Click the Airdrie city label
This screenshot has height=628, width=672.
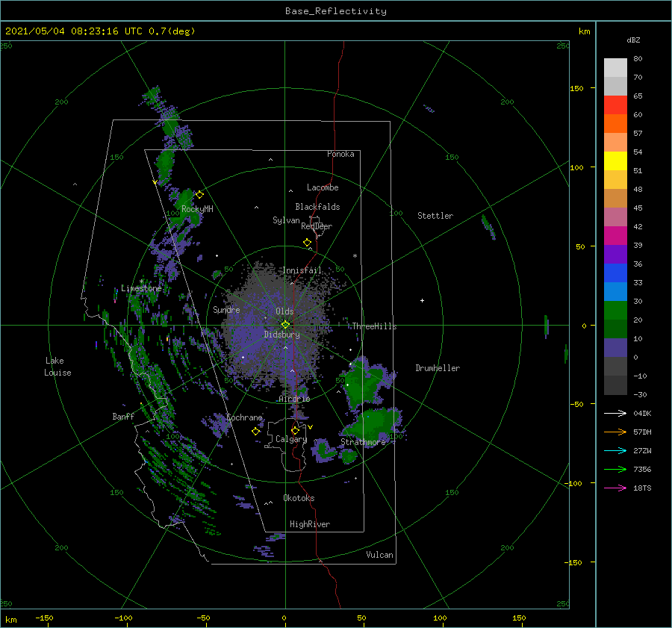click(294, 399)
